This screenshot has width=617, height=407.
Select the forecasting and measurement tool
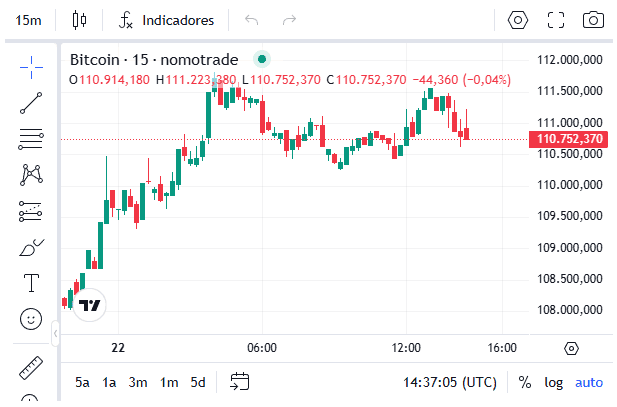[30, 211]
